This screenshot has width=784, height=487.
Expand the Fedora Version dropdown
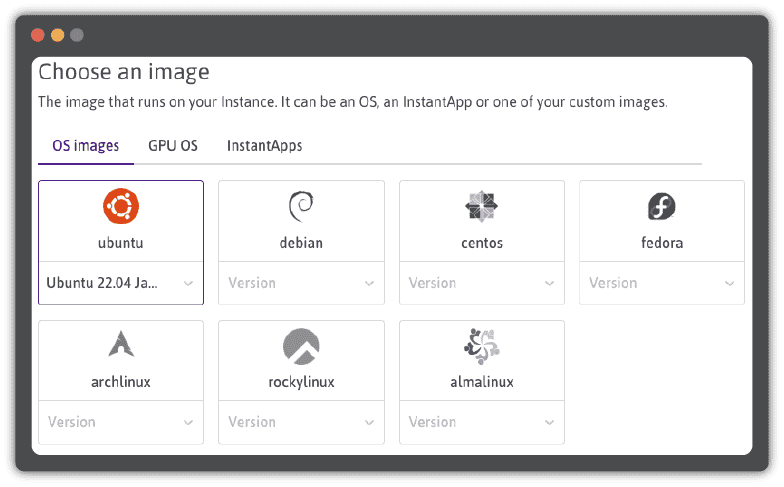point(662,283)
